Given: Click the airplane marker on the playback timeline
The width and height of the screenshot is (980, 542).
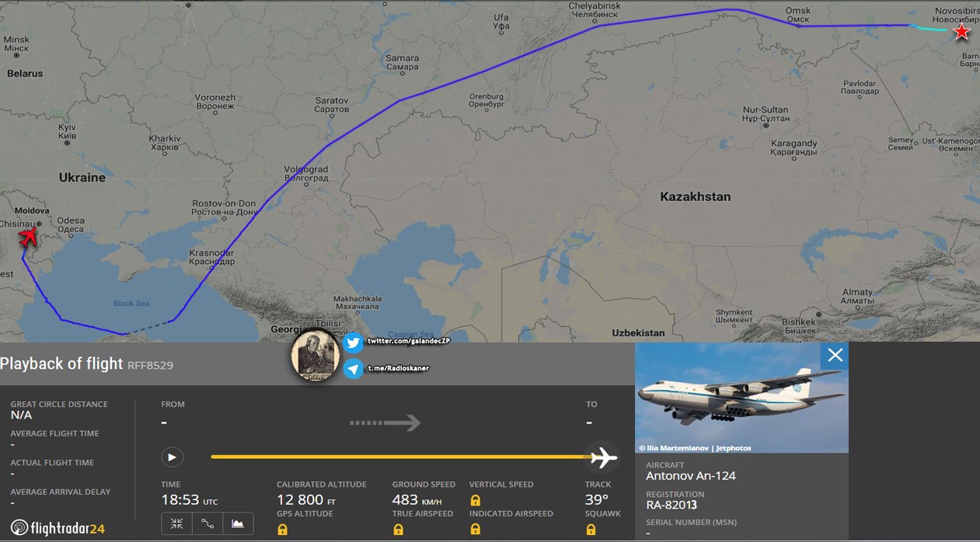Looking at the screenshot, I should point(602,457).
